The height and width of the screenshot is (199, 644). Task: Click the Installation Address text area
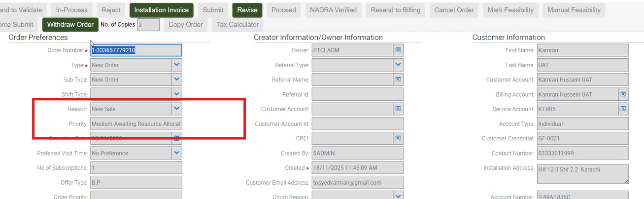click(581, 175)
